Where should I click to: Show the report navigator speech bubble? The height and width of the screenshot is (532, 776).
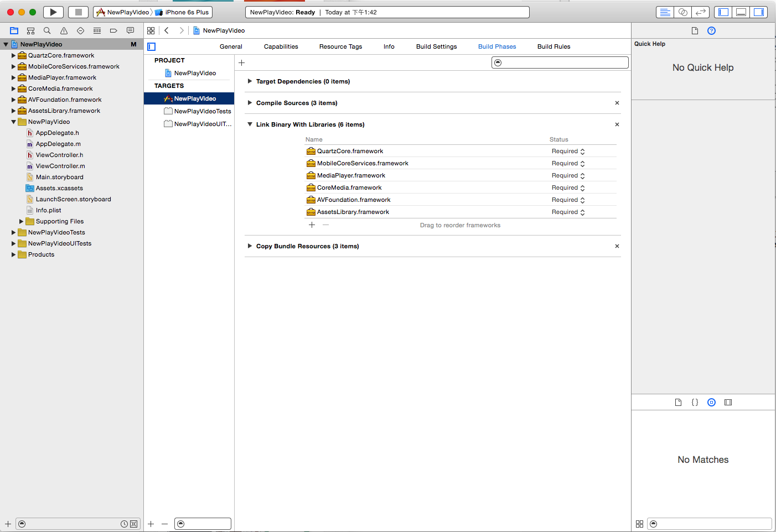(x=130, y=30)
